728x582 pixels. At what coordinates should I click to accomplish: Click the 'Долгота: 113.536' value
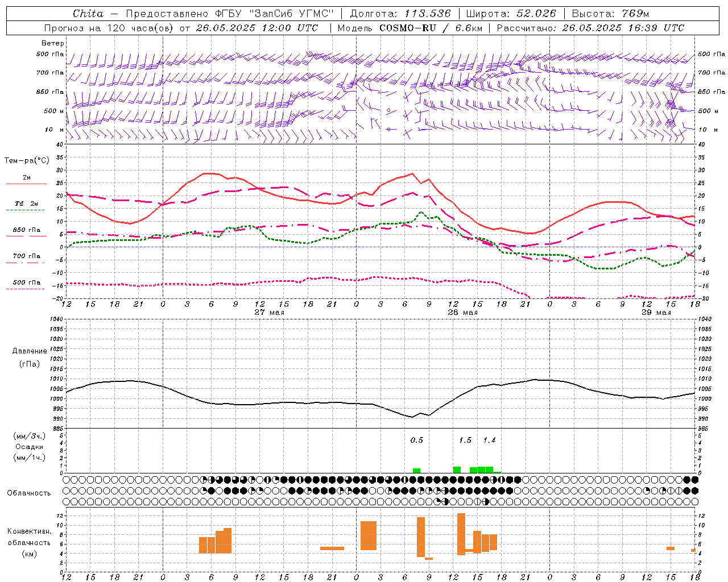400,14
